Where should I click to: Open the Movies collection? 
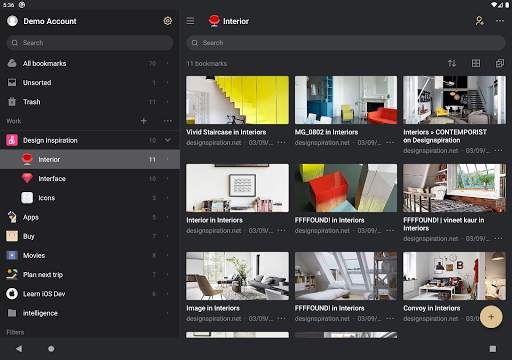[90, 256]
